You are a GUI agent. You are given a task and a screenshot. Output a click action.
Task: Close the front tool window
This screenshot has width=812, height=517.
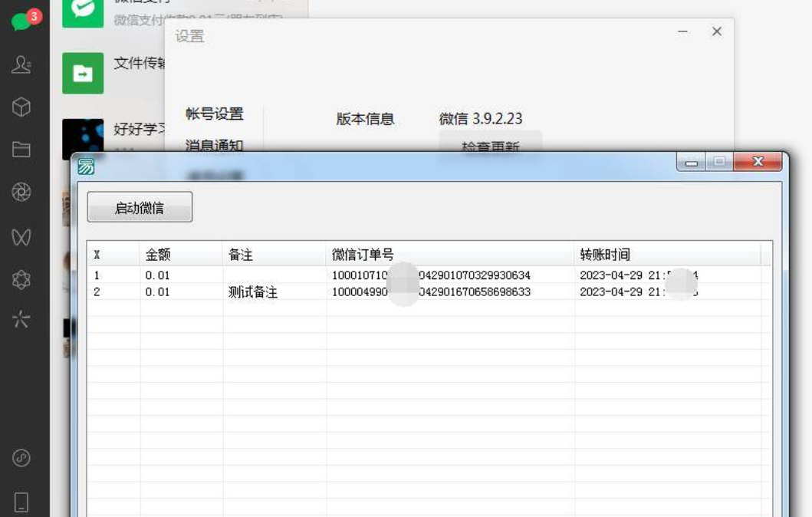point(758,162)
